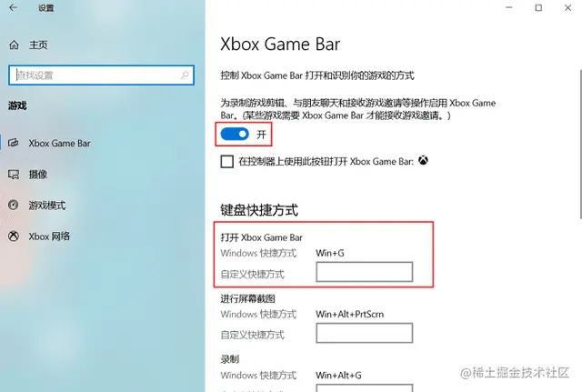Click the back arrow in title bar

click(x=14, y=8)
